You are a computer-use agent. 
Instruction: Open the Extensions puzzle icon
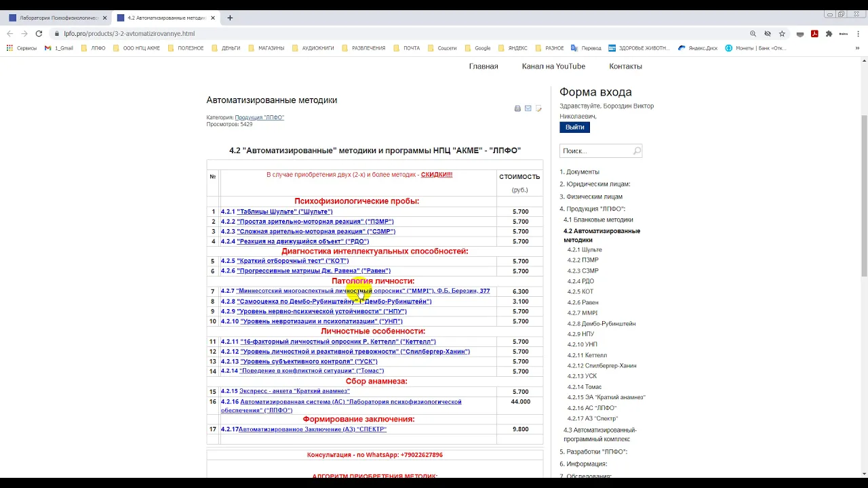point(829,33)
